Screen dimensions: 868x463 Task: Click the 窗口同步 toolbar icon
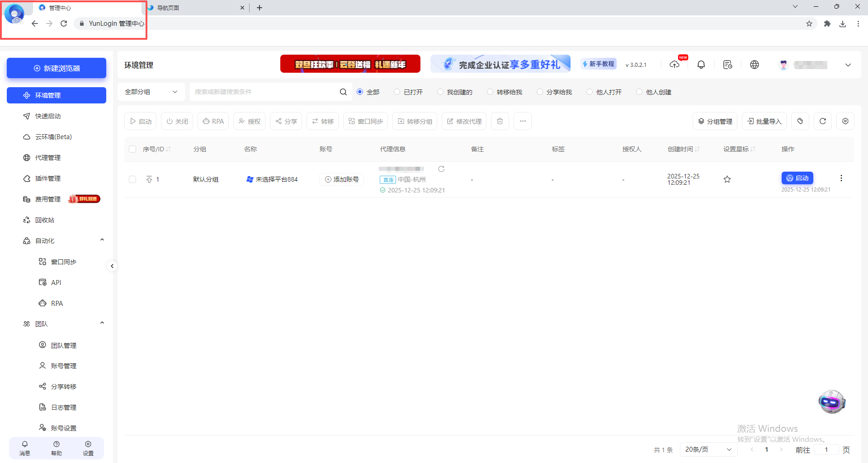[x=365, y=121]
